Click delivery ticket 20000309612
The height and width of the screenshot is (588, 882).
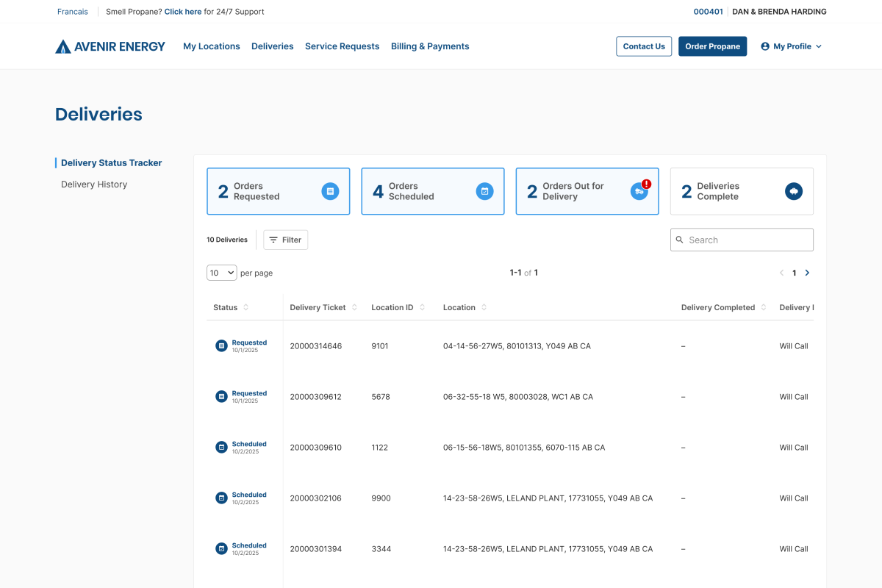pos(316,397)
